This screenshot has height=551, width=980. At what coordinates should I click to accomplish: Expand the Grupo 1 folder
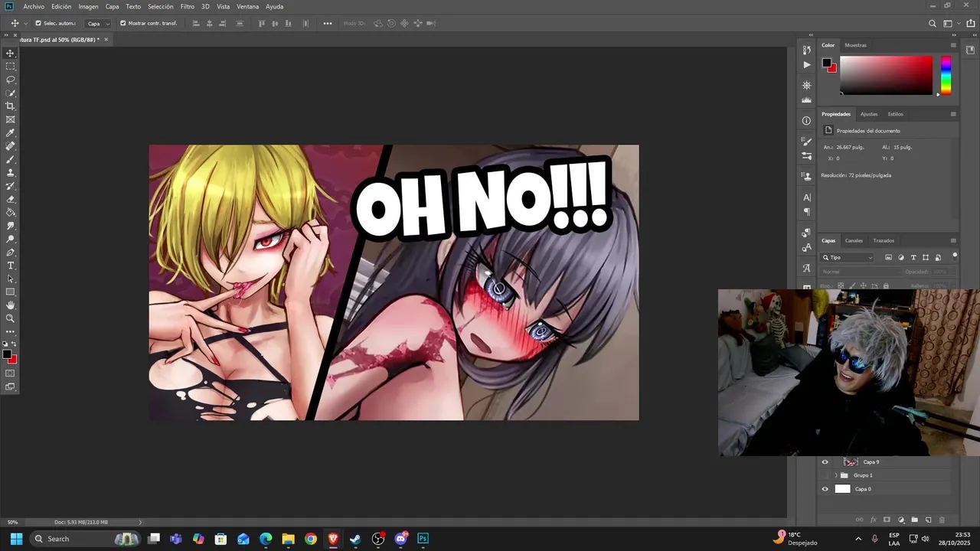(x=836, y=475)
